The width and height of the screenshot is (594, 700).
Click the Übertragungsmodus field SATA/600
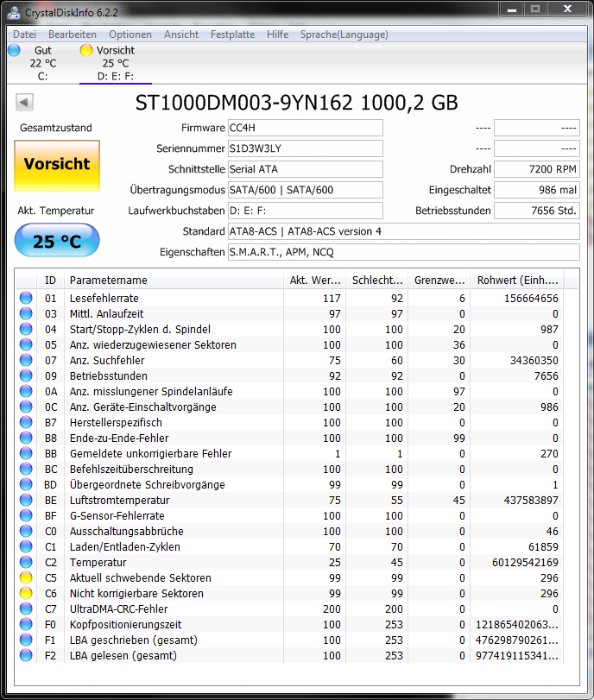point(306,190)
